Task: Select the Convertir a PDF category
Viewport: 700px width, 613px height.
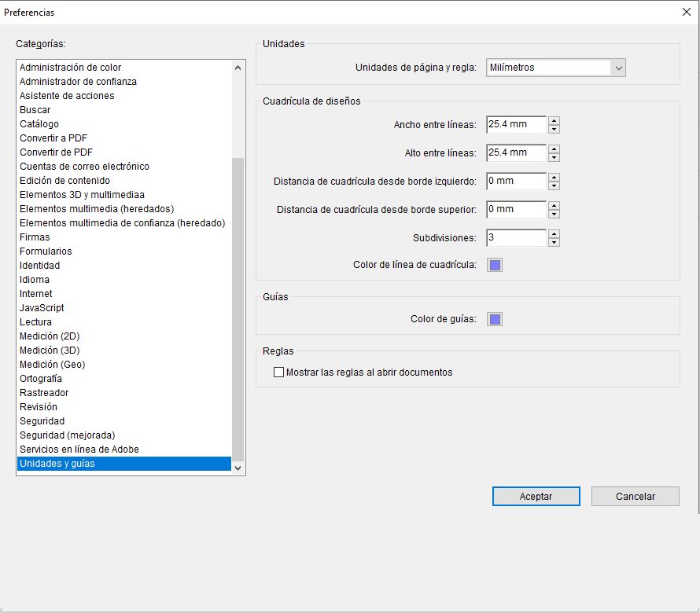Action: point(53,138)
